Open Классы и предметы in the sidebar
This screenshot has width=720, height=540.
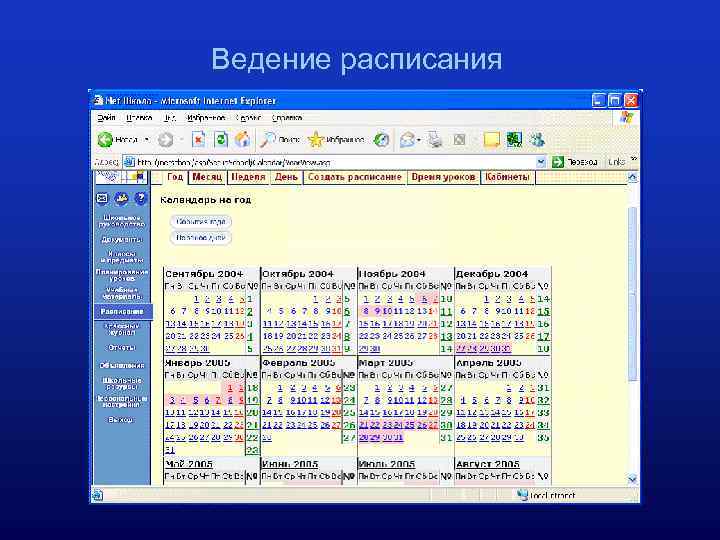click(x=122, y=256)
